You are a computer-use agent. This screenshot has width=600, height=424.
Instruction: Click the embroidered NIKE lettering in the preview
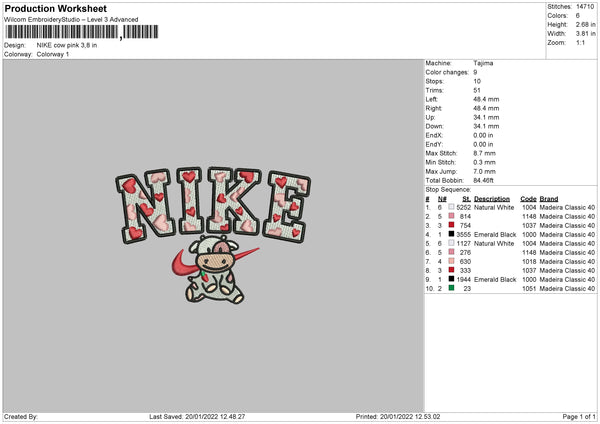213,205
